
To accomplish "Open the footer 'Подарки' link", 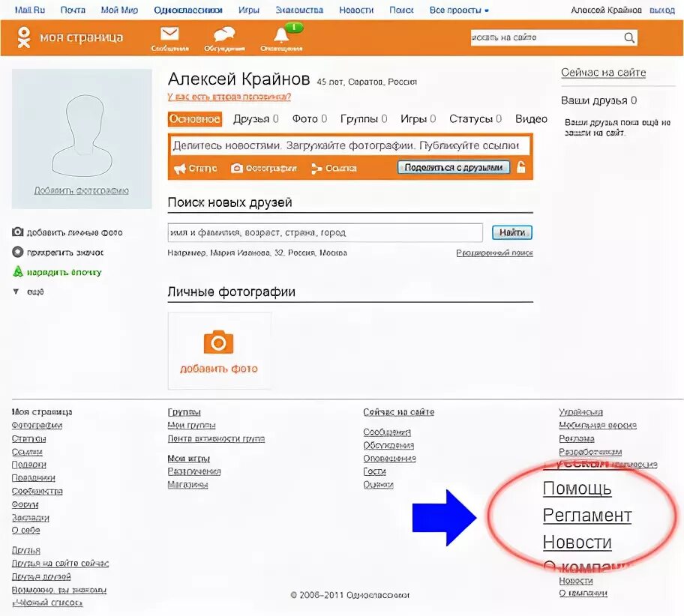I will (x=28, y=465).
